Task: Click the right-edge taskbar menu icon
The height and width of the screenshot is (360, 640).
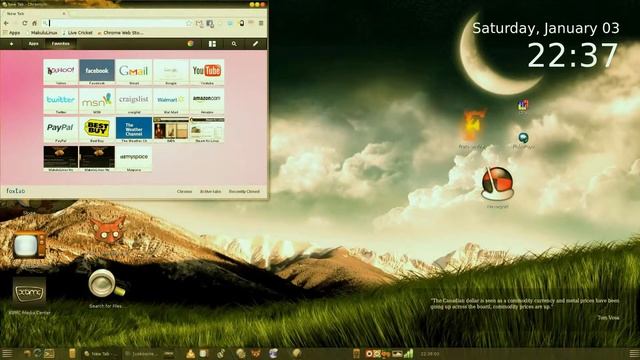Action: click(x=634, y=353)
